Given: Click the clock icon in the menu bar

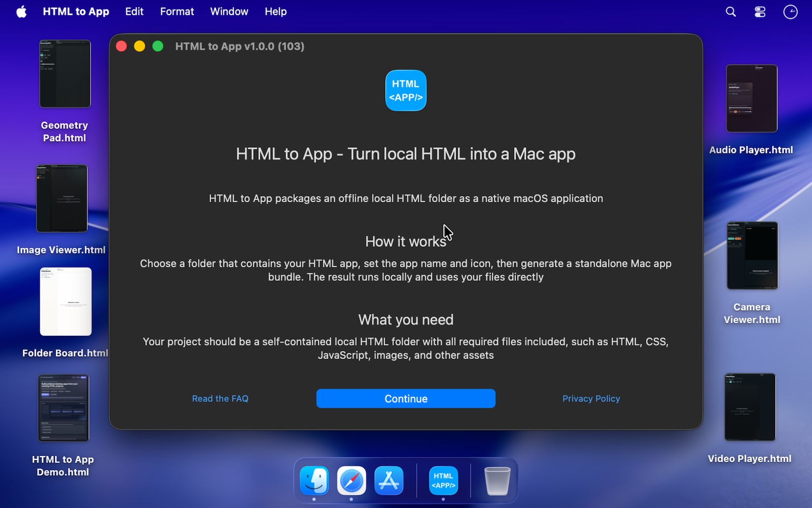Looking at the screenshot, I should pyautogui.click(x=790, y=11).
